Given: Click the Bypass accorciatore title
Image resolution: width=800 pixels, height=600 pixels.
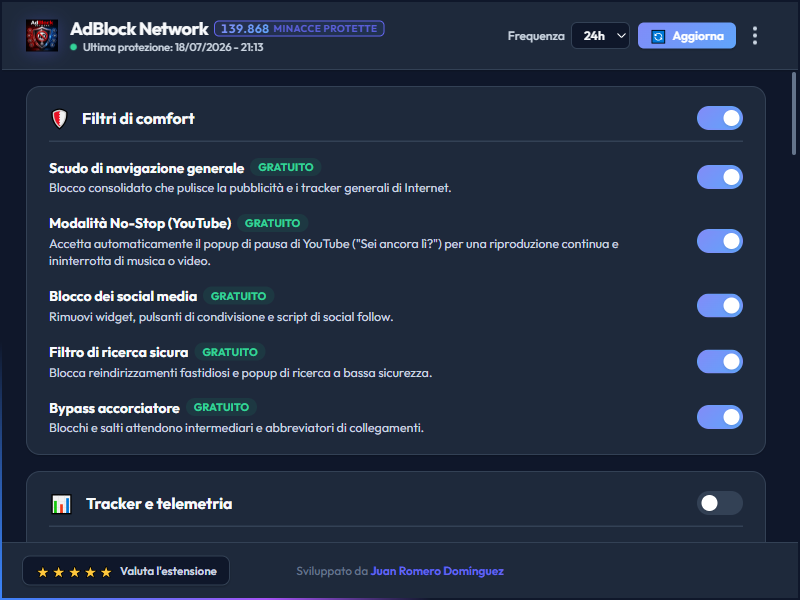Looking at the screenshot, I should click(x=114, y=409).
